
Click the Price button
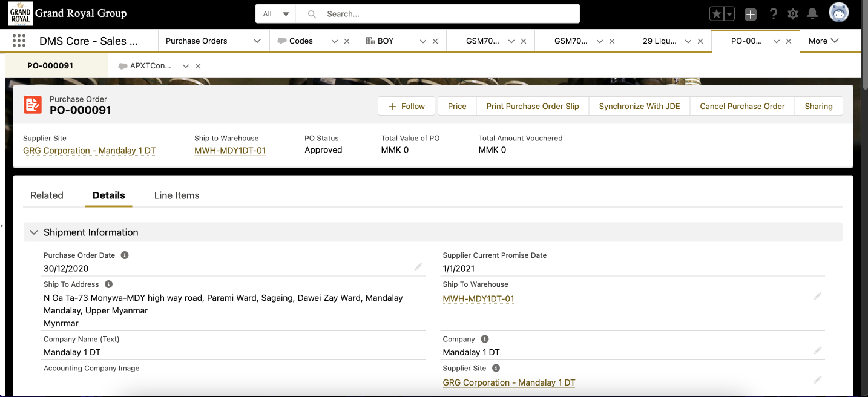click(x=457, y=106)
